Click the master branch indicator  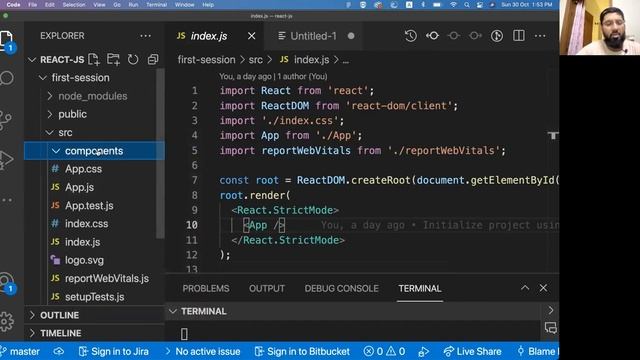20,351
